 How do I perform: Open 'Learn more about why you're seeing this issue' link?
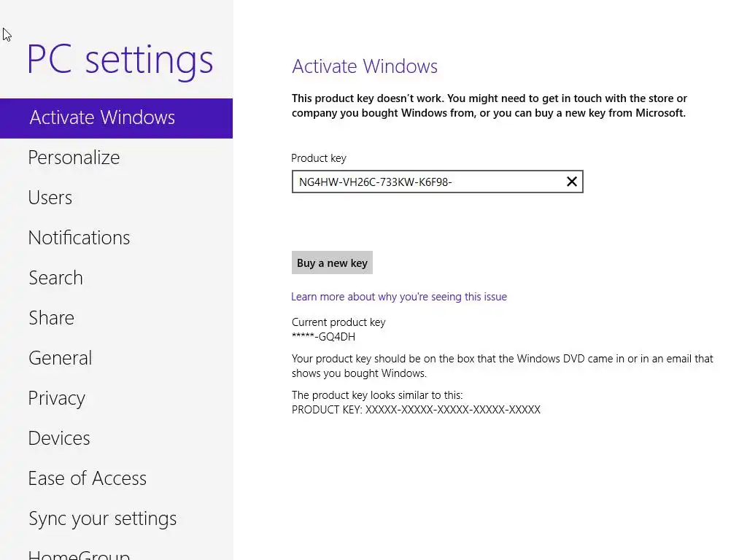point(399,297)
